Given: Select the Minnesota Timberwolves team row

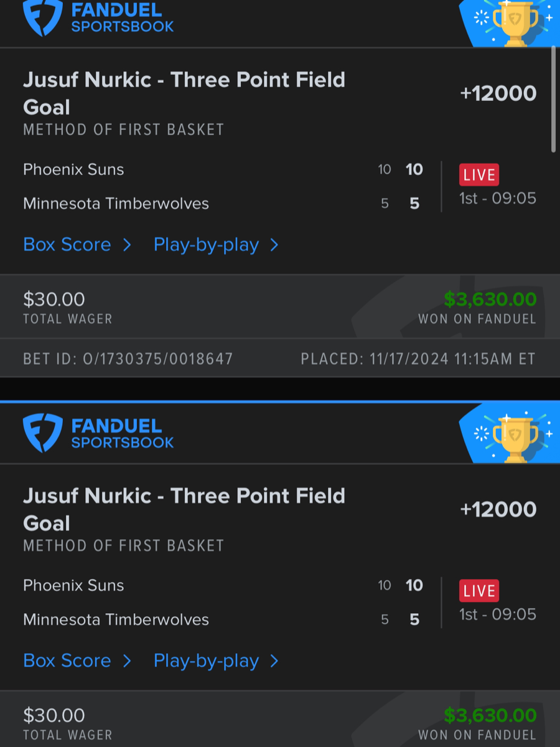Looking at the screenshot, I should tap(116, 204).
